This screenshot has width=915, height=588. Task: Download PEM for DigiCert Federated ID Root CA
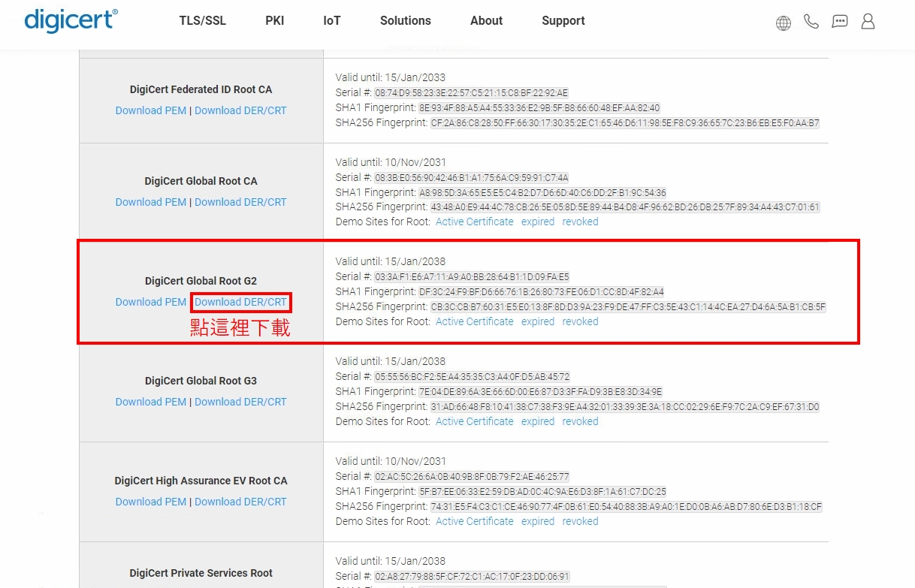(x=151, y=110)
